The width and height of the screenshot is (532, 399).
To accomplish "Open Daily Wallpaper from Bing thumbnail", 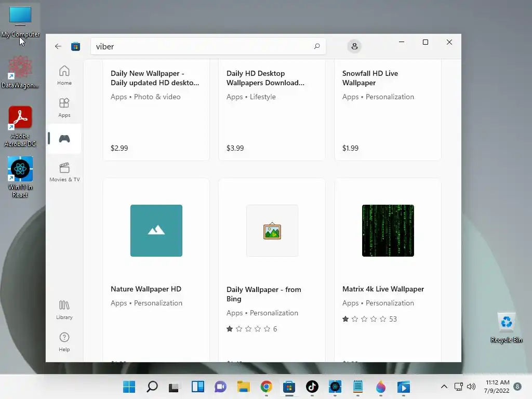I will coord(272,231).
